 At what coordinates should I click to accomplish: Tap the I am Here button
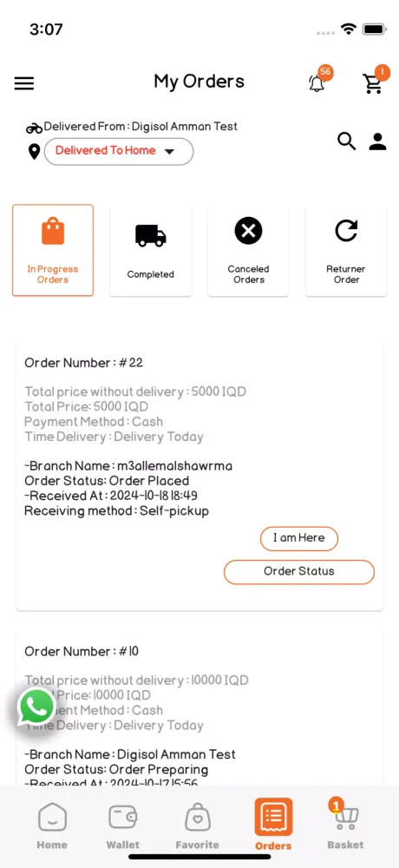299,538
